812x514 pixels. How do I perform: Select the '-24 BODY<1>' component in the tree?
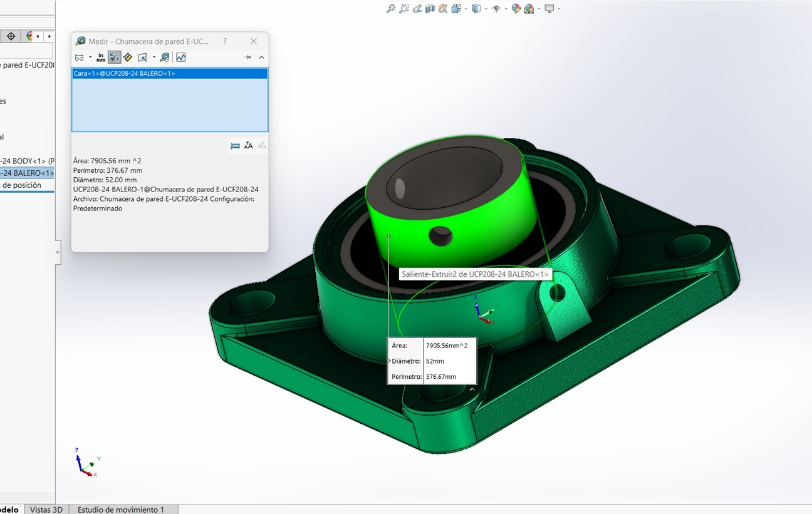pos(28,161)
